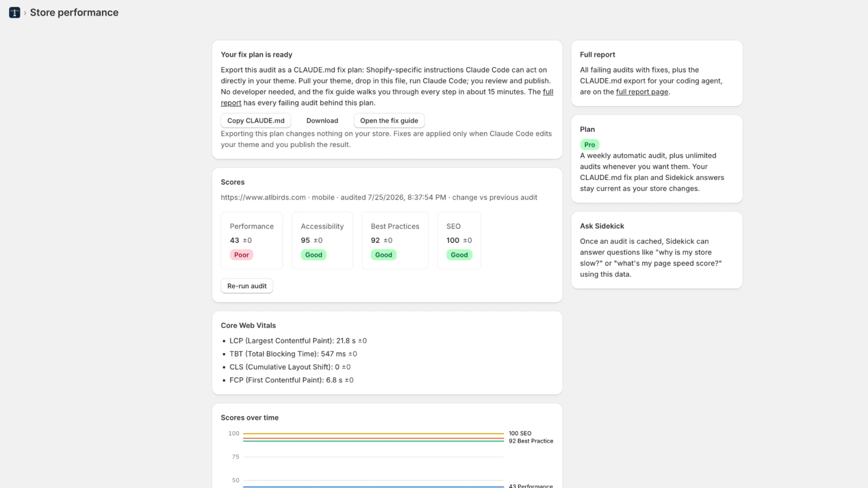Click the CLS (Cumulative Layout Shift) entry
This screenshot has width=868, height=488.
pos(290,367)
